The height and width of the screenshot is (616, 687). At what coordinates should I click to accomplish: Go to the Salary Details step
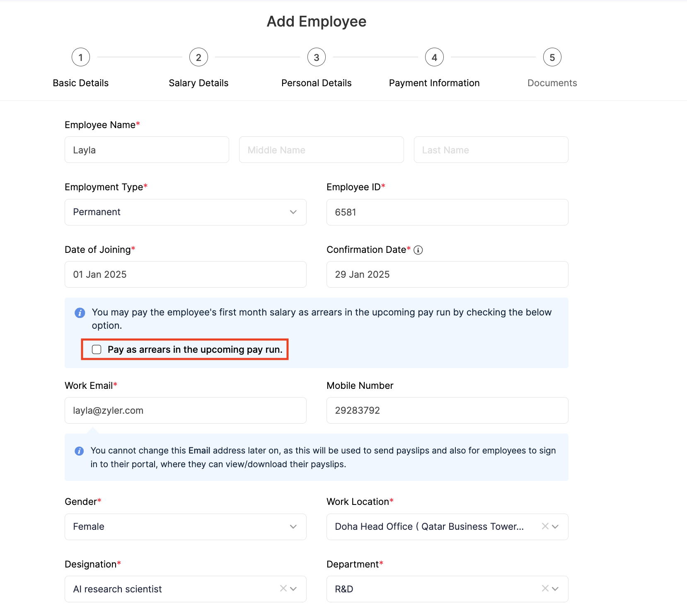(198, 57)
